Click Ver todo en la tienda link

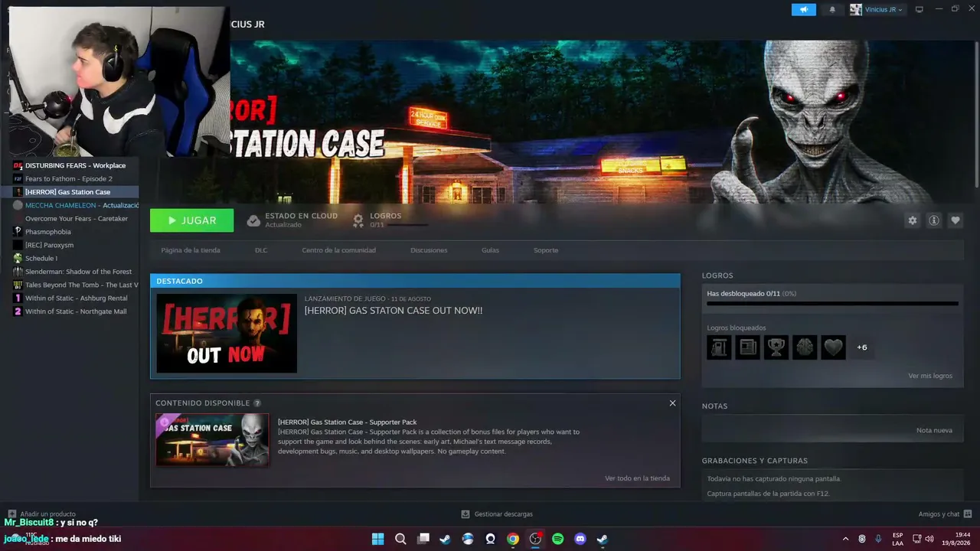pos(637,478)
